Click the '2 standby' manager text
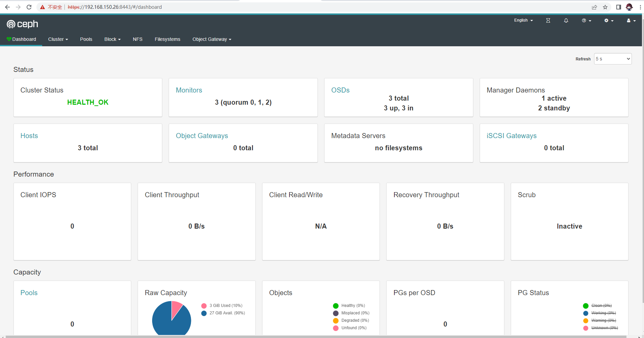Screen dimensions: 644x338 pyautogui.click(x=554, y=108)
